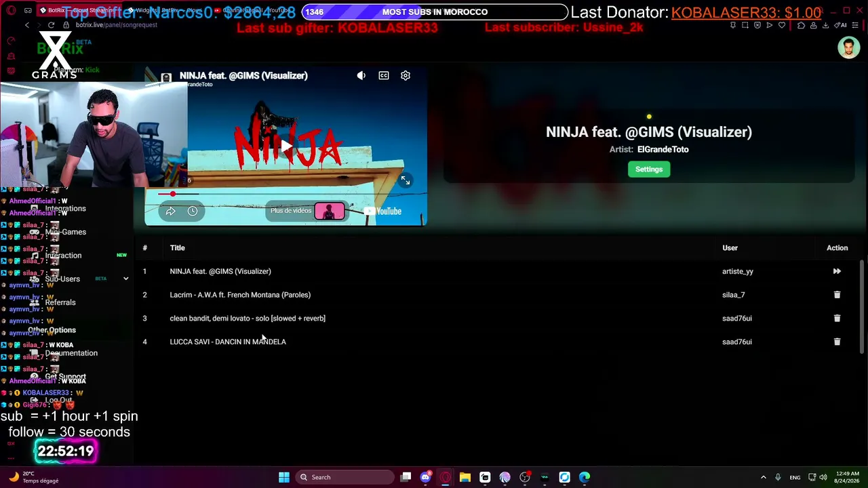Open Referrals in the sidebar

(60, 302)
